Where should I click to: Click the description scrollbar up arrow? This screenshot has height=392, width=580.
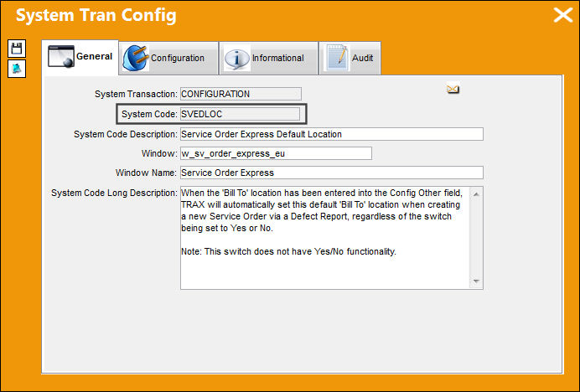[476, 193]
